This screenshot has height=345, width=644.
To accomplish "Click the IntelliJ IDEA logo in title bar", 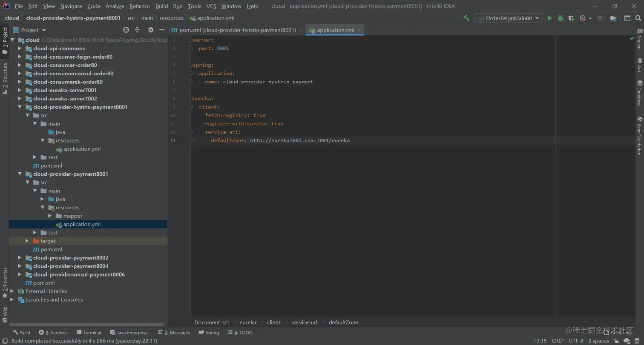I will [6, 6].
